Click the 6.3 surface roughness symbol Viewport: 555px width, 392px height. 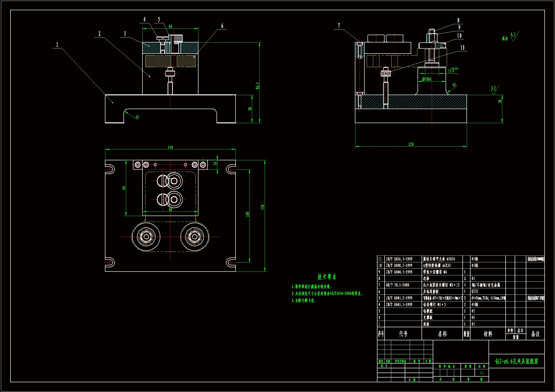(513, 36)
